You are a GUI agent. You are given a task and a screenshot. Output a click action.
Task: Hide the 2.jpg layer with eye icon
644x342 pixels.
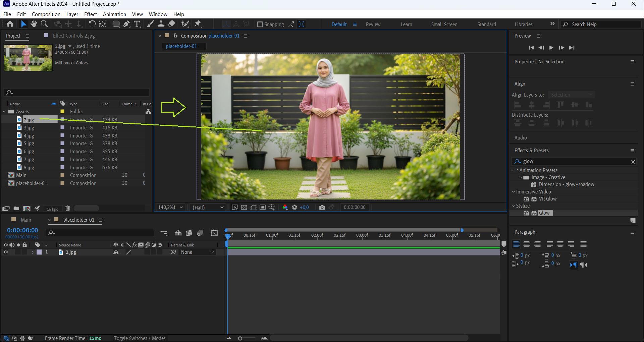click(6, 252)
